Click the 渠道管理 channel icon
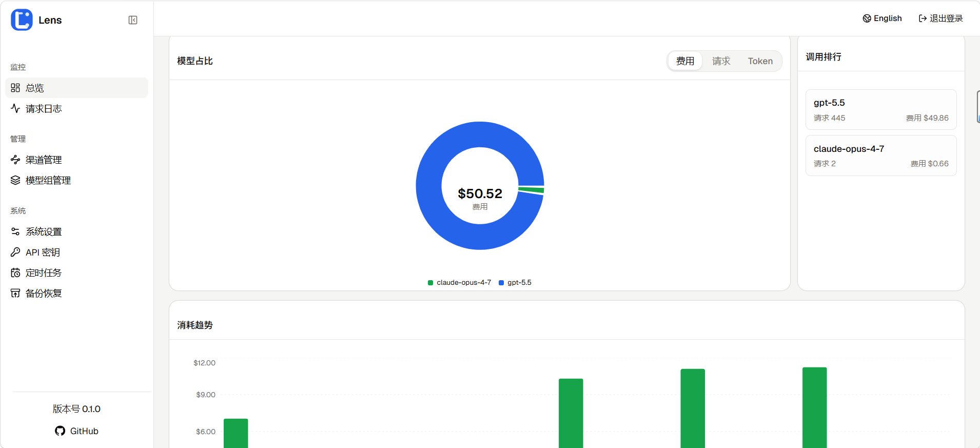The height and width of the screenshot is (448, 980). point(15,160)
